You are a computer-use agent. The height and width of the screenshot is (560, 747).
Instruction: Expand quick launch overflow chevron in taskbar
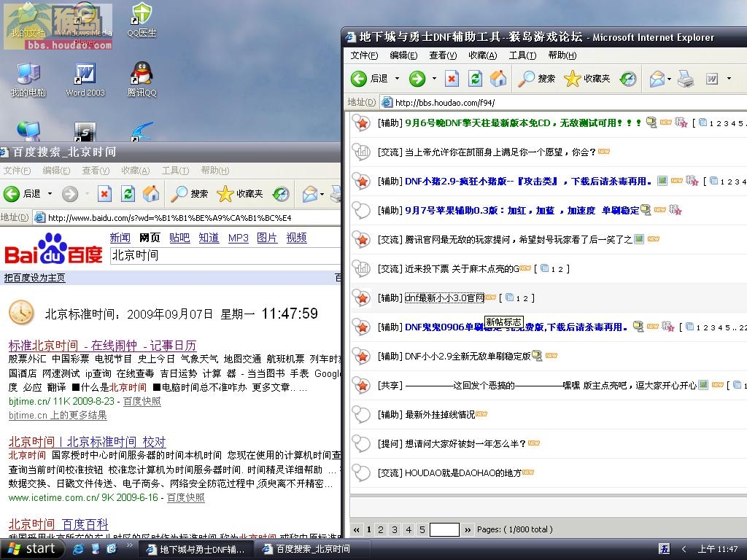point(129,545)
